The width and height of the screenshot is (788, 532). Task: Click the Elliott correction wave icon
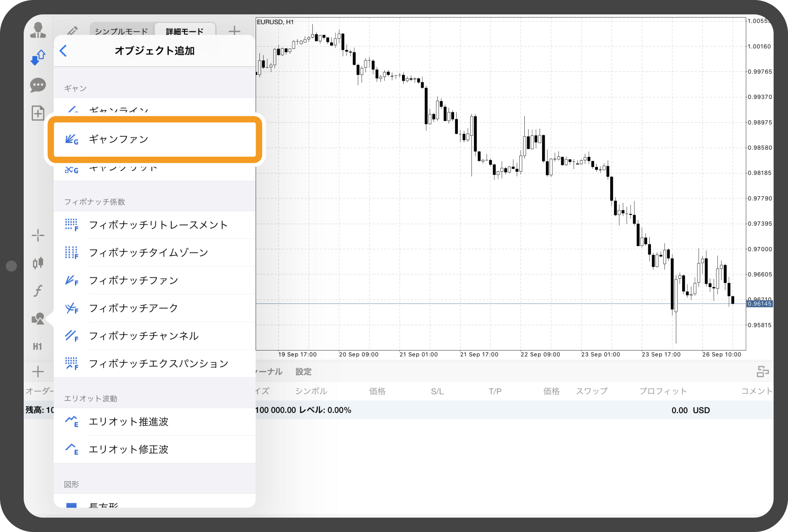72,449
